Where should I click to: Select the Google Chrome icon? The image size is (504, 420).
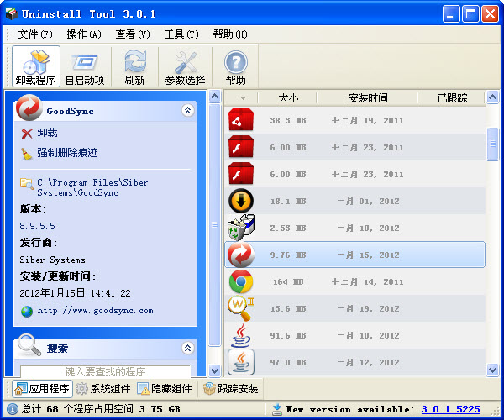coord(241,281)
